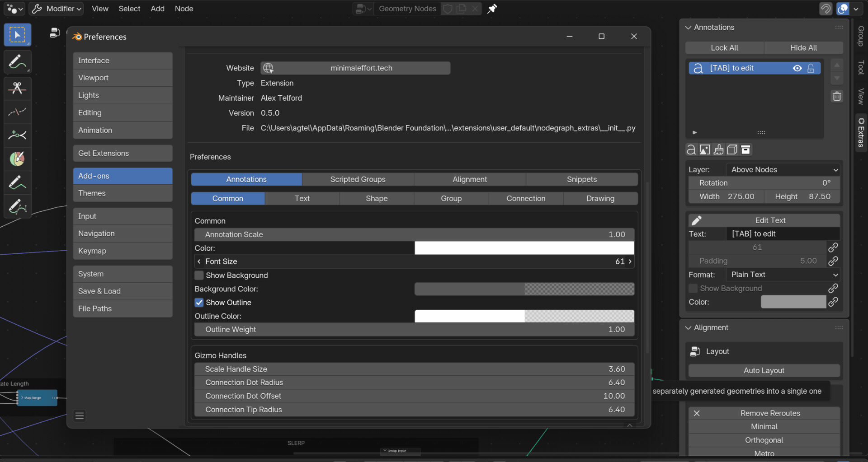The image size is (868, 462).
Task: Select the round color palette paint tool
Action: pyautogui.click(x=17, y=159)
